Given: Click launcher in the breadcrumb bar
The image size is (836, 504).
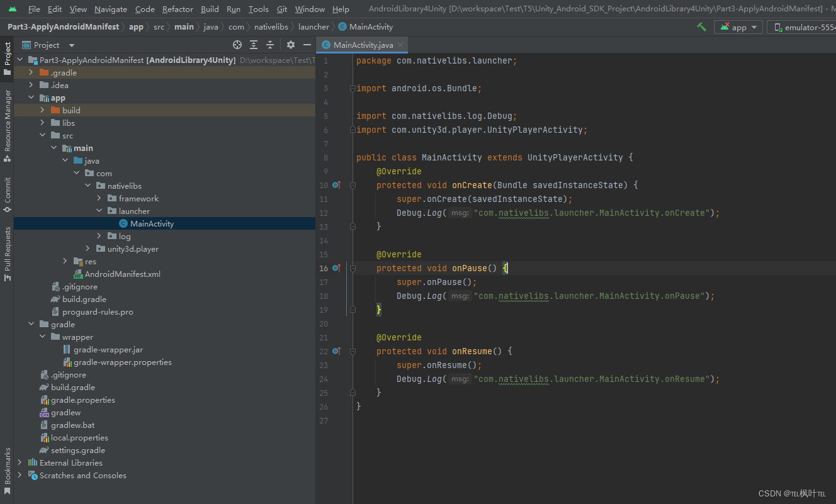Looking at the screenshot, I should 313,27.
